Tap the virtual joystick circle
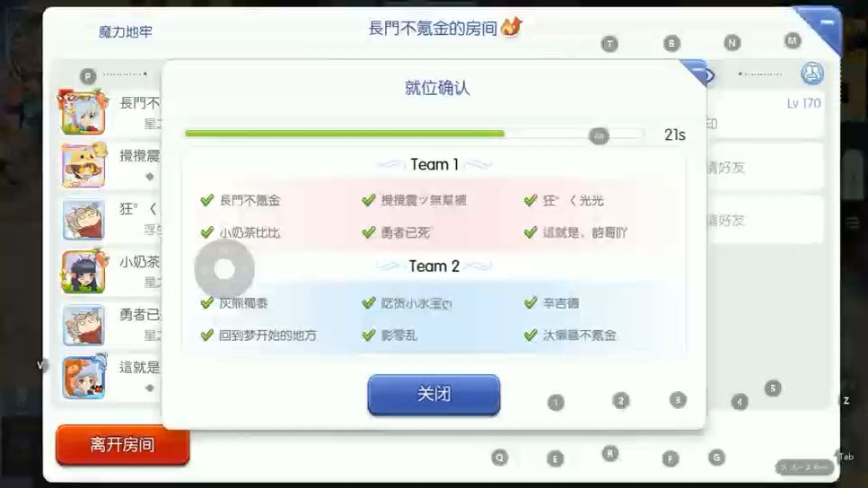The image size is (868, 488). click(224, 269)
